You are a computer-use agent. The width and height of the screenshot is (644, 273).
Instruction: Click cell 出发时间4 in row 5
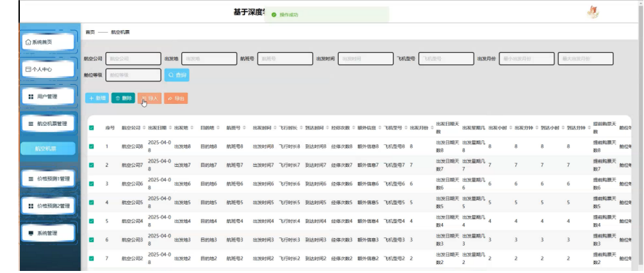coord(263,221)
